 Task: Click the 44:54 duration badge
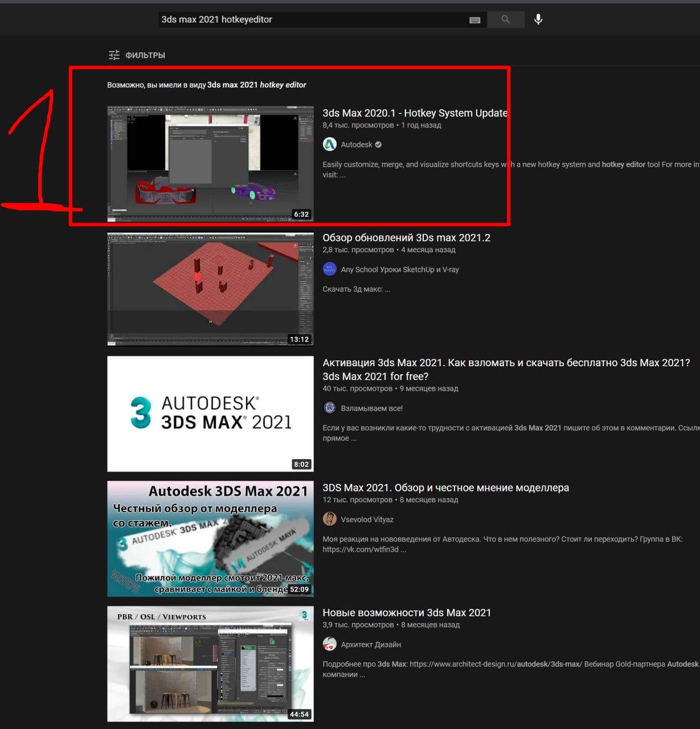[300, 714]
